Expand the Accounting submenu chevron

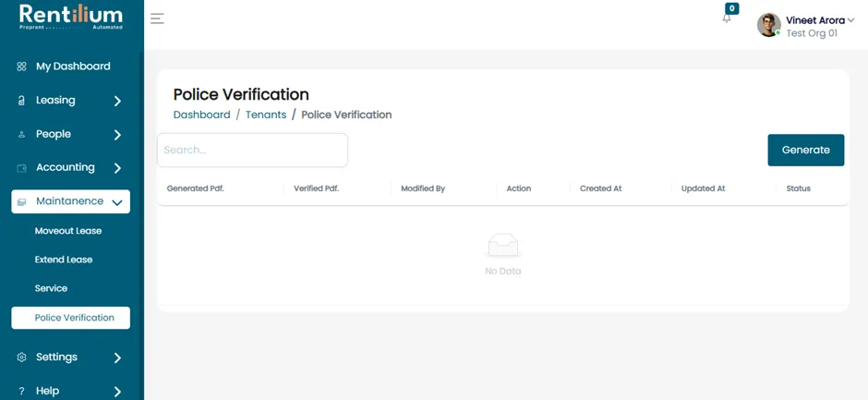pos(117,168)
